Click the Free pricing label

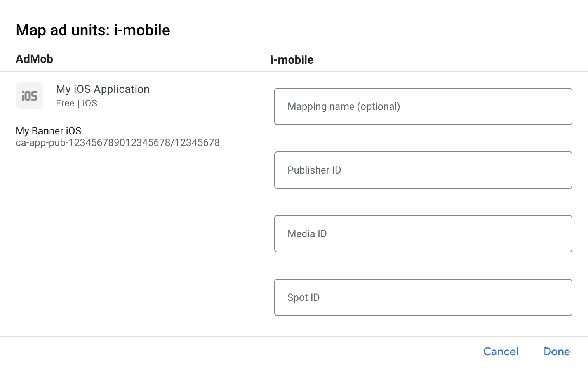click(65, 103)
